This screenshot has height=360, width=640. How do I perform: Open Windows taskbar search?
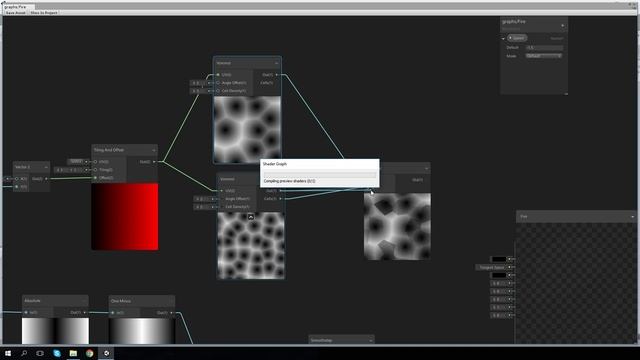pyautogui.click(x=24, y=353)
